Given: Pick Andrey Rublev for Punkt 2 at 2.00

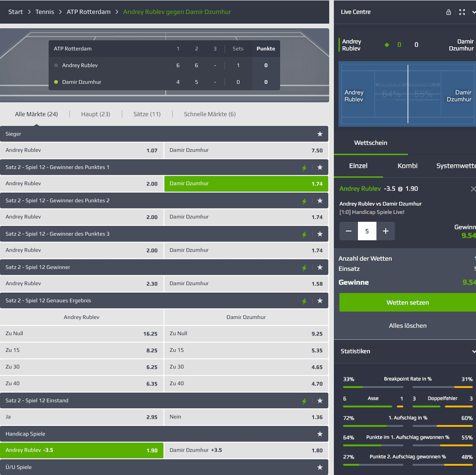Looking at the screenshot, I should [82, 217].
